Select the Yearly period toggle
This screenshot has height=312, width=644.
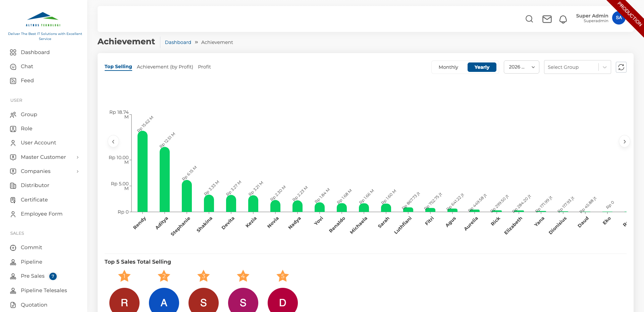click(x=482, y=67)
